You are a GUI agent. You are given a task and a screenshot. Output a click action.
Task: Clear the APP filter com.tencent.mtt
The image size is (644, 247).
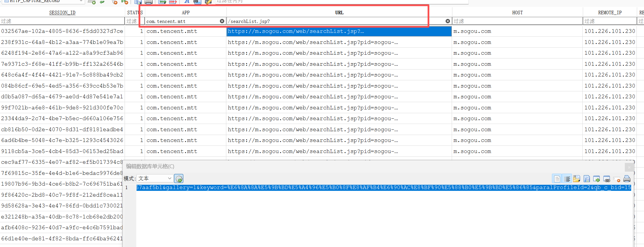pos(222,21)
